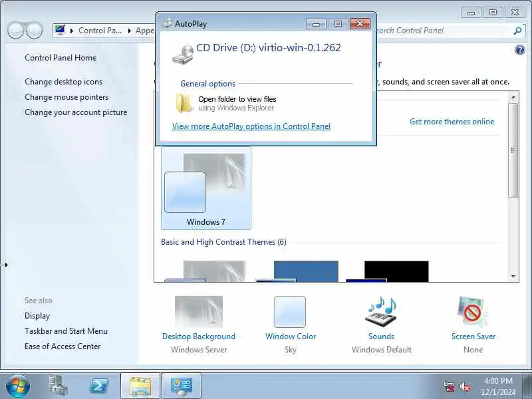Click the Sounds text link
Screen dimensions: 532x399
click(x=381, y=336)
